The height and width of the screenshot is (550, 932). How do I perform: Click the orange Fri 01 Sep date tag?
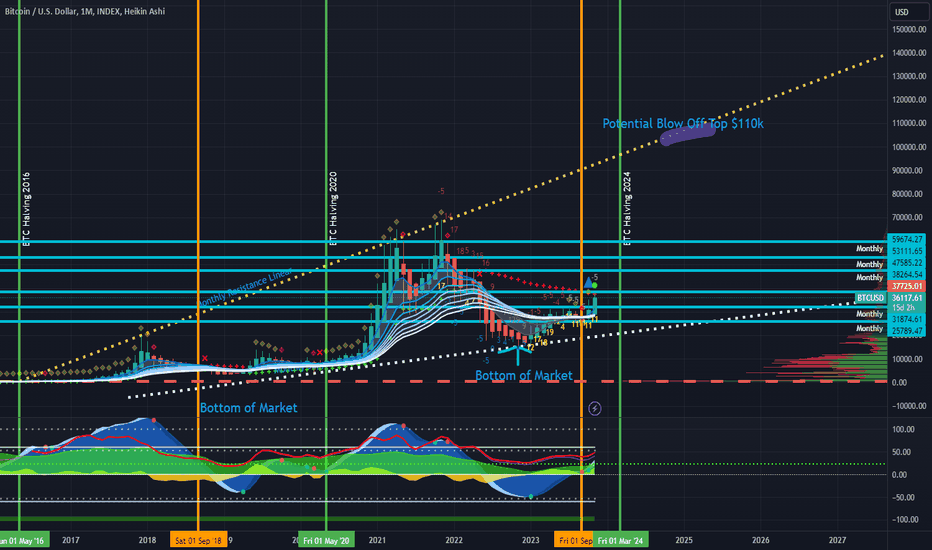coord(574,540)
